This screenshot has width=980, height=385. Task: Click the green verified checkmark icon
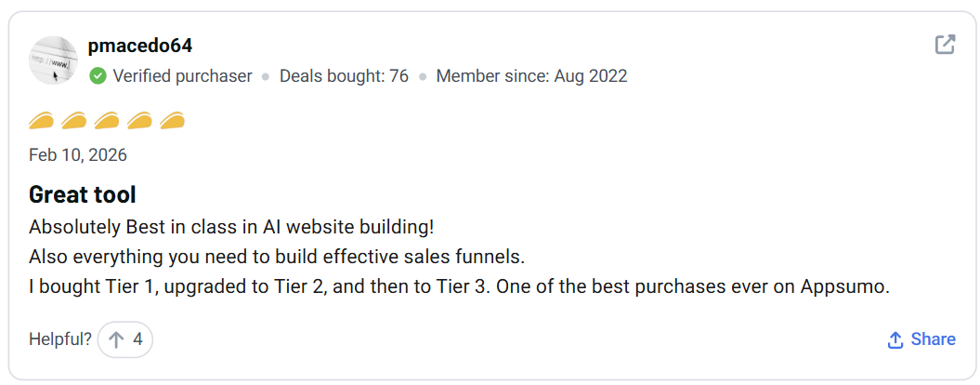coord(98,76)
